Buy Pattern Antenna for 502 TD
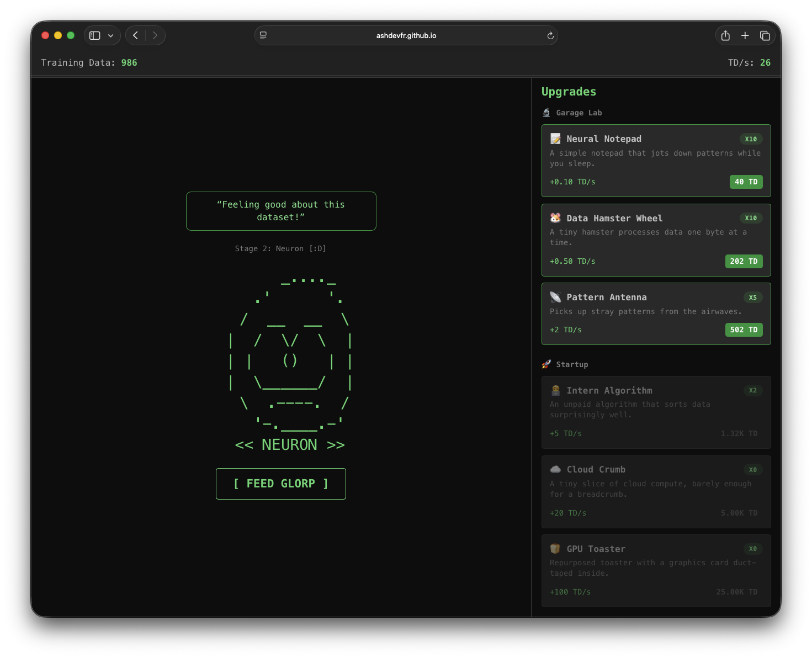 [744, 330]
